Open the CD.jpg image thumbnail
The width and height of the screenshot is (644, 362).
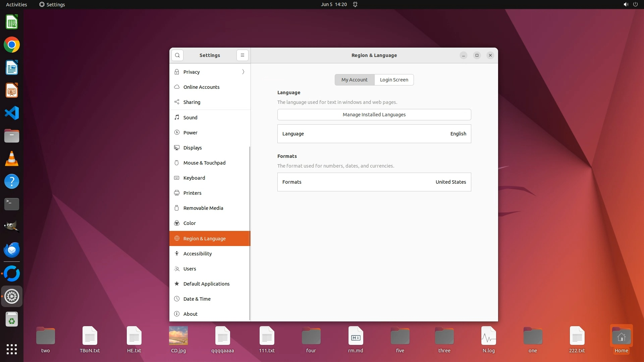point(178,336)
